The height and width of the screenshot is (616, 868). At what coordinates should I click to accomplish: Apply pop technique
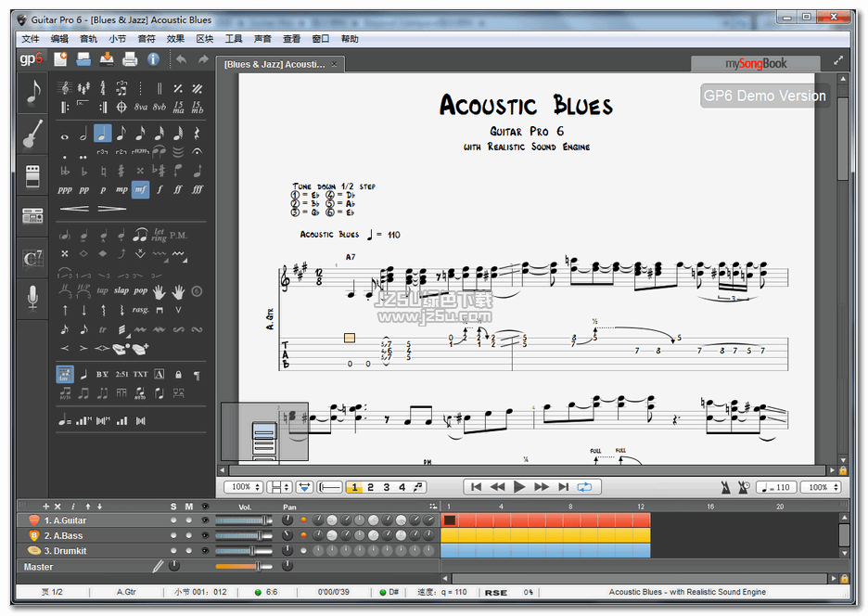tap(141, 290)
